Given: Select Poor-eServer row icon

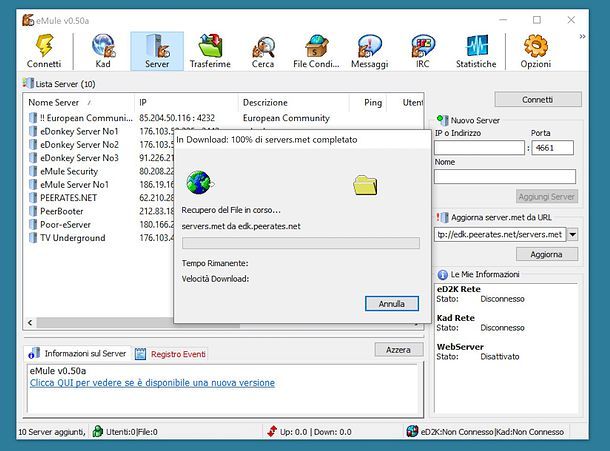Looking at the screenshot, I should click(33, 225).
